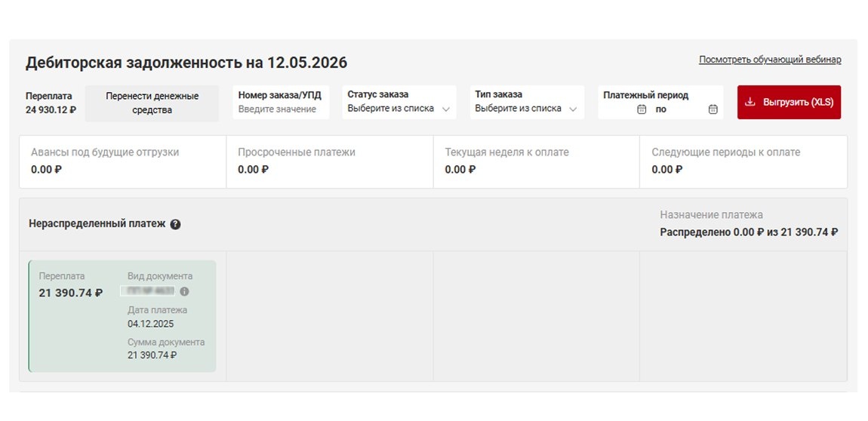Click the Выгрузить (XLS) button
868x421 pixels.
tap(789, 103)
